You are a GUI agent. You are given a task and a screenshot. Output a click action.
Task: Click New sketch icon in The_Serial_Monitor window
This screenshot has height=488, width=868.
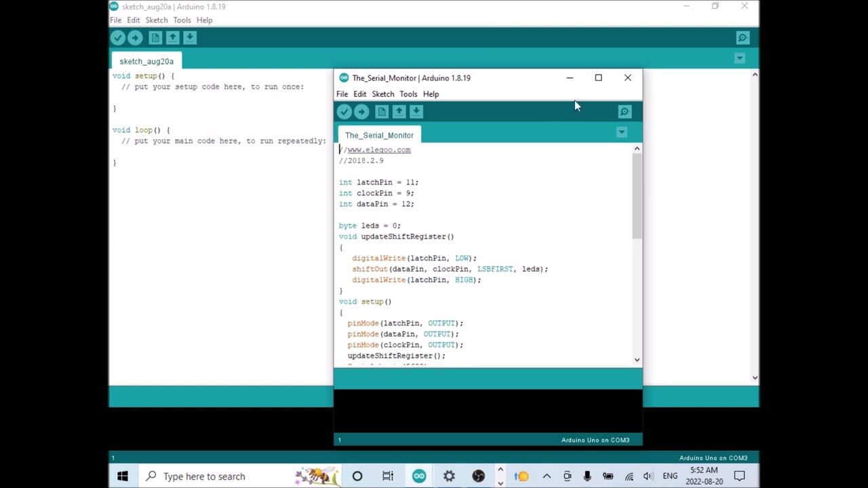(x=381, y=112)
